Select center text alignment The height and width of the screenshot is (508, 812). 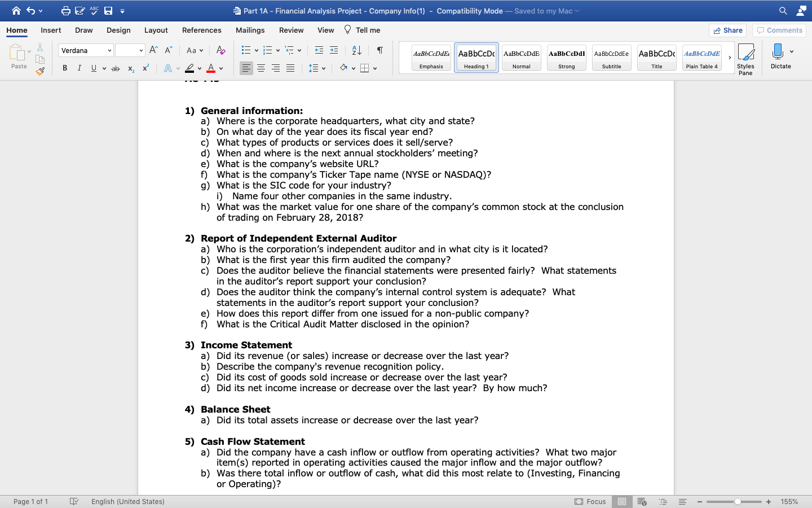[x=261, y=68]
